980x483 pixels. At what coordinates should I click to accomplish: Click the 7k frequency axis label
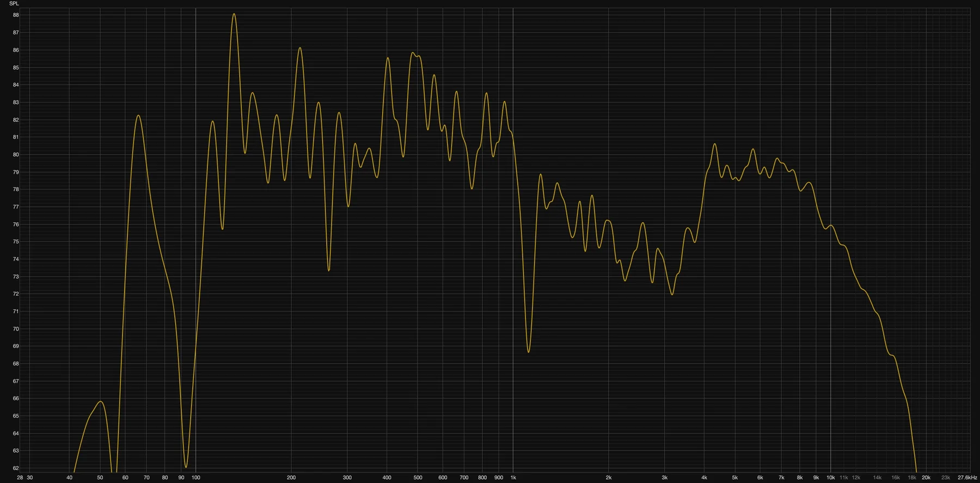point(781,478)
